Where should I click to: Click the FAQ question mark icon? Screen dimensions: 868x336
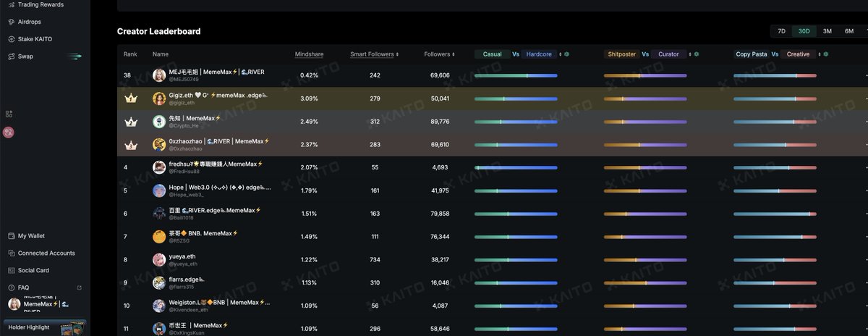[11, 287]
